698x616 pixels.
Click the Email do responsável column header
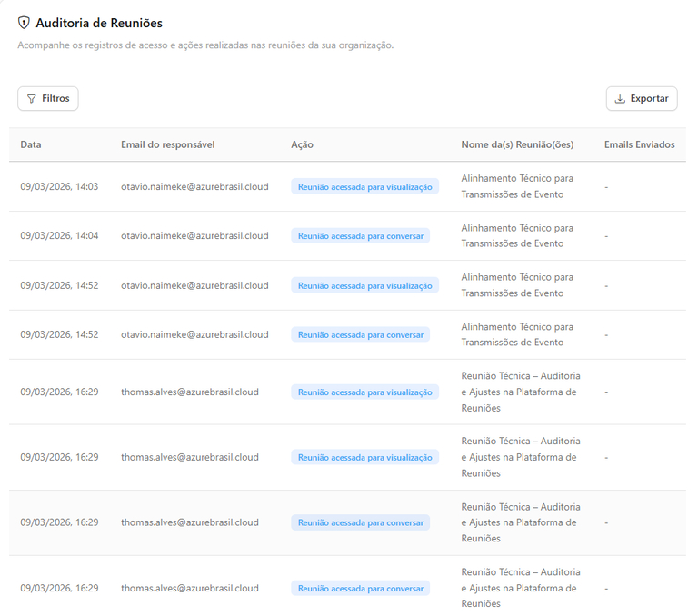click(168, 144)
